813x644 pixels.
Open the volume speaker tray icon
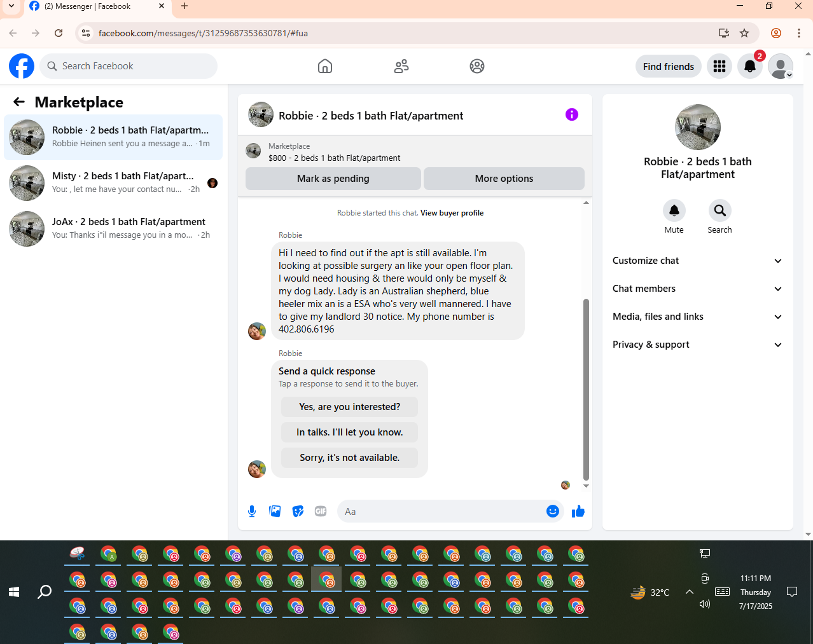click(705, 604)
